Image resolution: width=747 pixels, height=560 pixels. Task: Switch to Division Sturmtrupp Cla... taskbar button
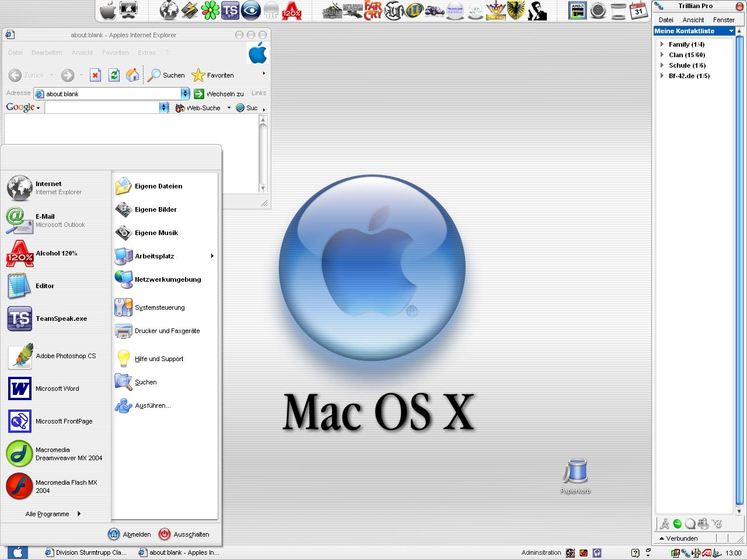point(86,552)
